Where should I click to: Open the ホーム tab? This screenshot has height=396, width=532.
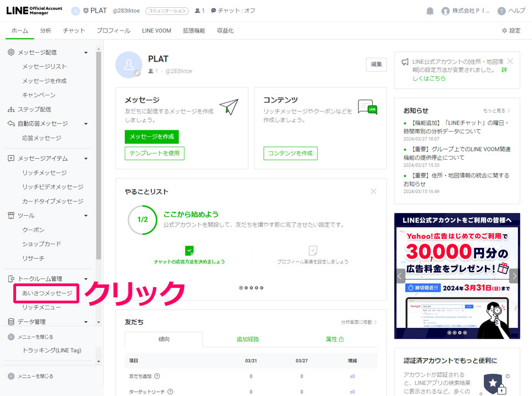click(x=20, y=31)
